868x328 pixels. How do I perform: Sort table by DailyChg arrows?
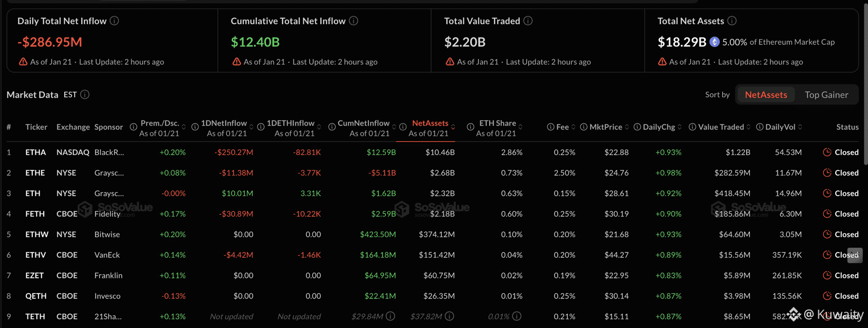coord(680,127)
